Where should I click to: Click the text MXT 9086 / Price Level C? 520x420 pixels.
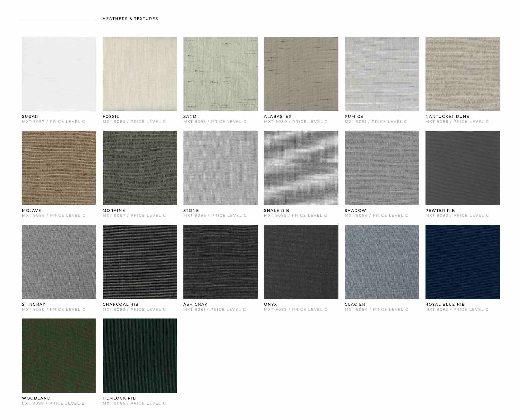tap(54, 215)
